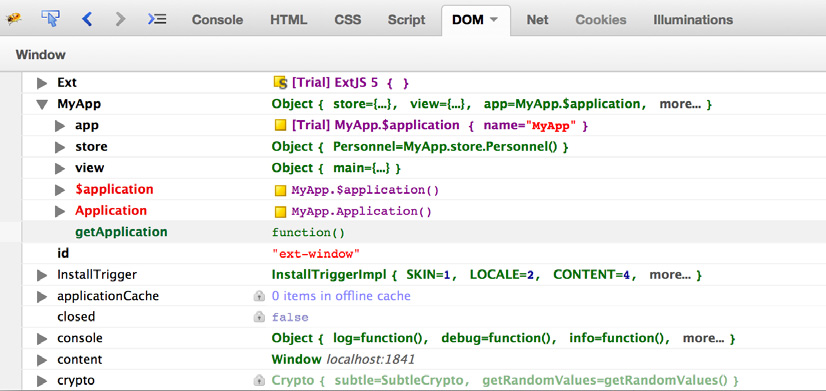Expand the $application property node
The width and height of the screenshot is (826, 391).
(60, 190)
